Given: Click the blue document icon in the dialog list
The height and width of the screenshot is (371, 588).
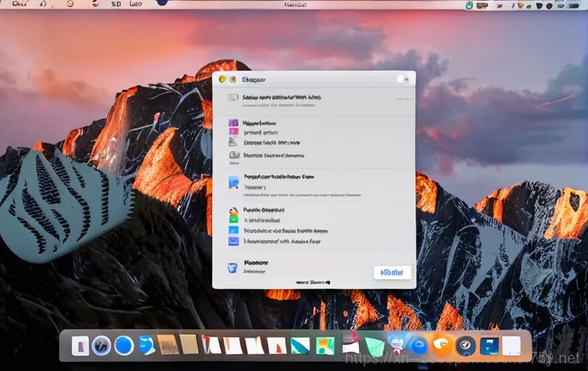Looking at the screenshot, I should (234, 182).
